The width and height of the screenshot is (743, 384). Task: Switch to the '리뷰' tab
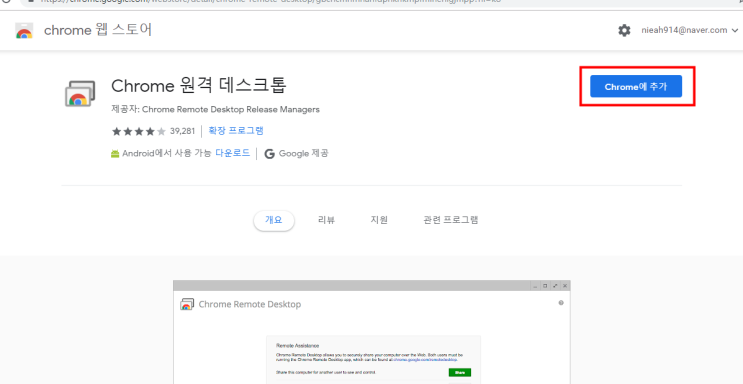pyautogui.click(x=326, y=220)
